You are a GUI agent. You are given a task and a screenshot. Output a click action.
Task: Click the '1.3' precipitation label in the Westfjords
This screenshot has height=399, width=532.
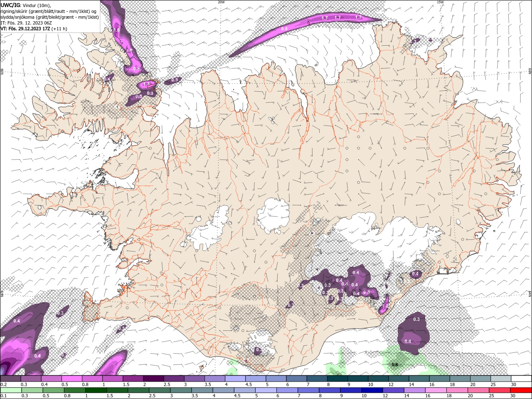[146, 84]
